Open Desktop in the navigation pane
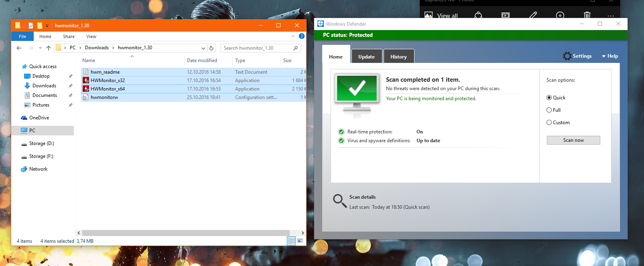Viewport: 644px width, 266px height. click(x=41, y=76)
